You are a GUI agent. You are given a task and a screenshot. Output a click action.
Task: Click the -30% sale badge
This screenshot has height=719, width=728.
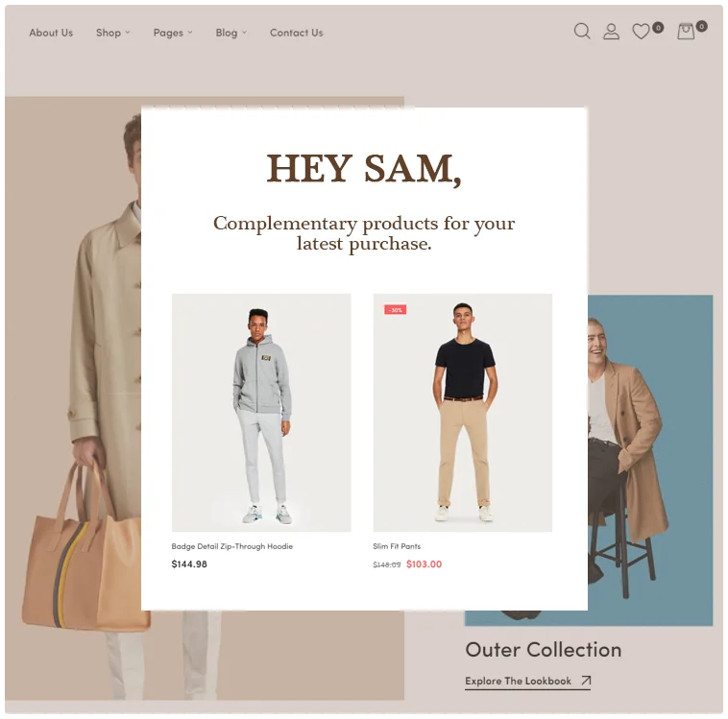pos(395,310)
